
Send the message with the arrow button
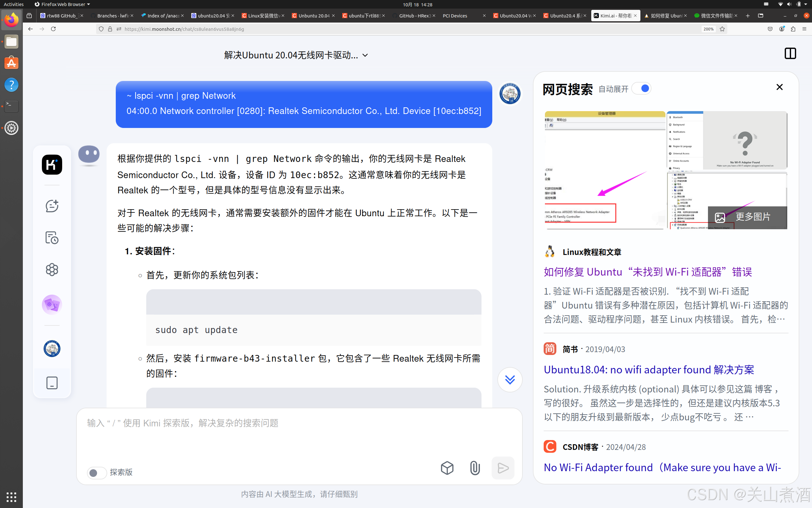point(503,468)
